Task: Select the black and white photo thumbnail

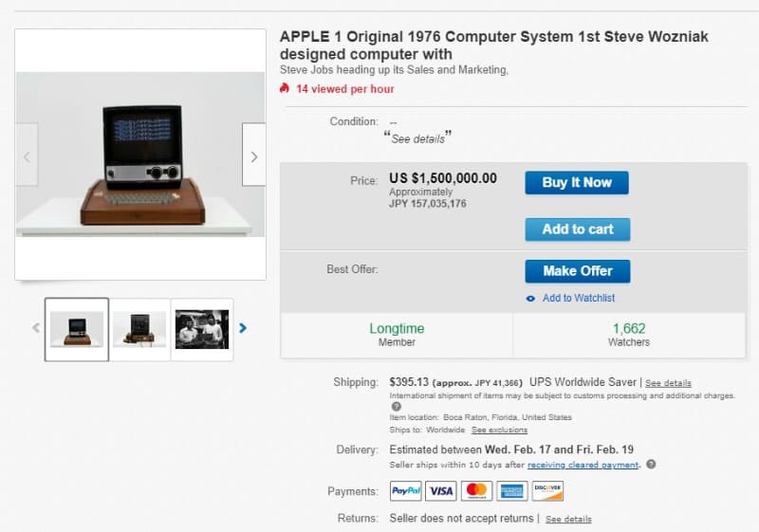Action: click(202, 329)
